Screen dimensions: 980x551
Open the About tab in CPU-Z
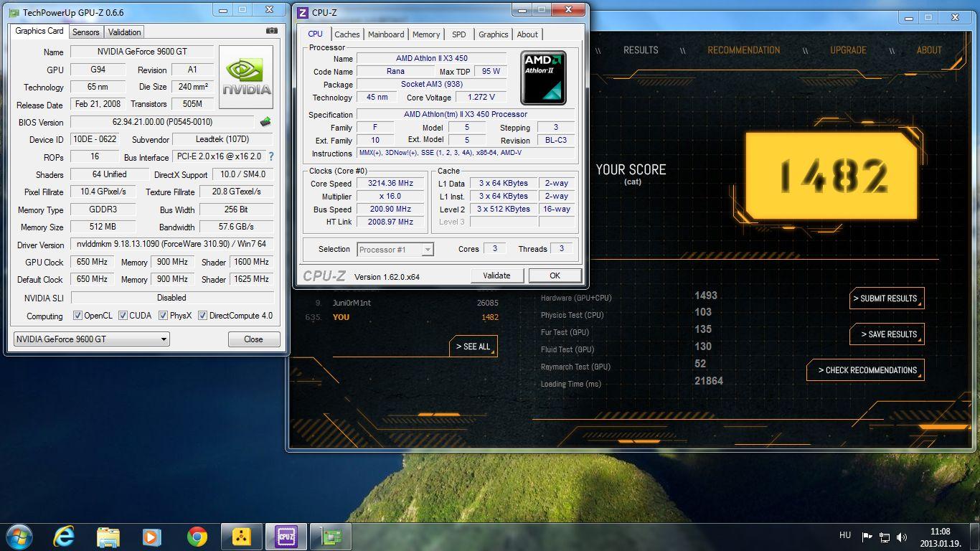pos(527,34)
